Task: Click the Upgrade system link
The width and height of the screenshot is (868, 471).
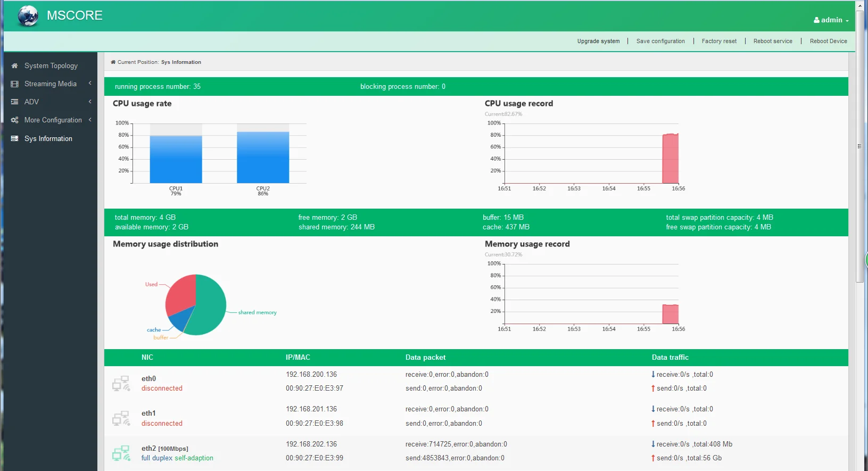Action: coord(598,41)
